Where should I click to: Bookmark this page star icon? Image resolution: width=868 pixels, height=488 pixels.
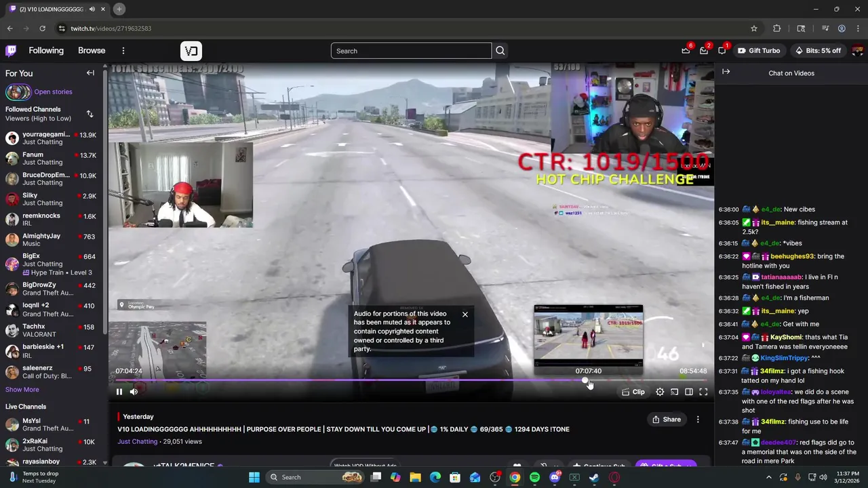coord(753,28)
